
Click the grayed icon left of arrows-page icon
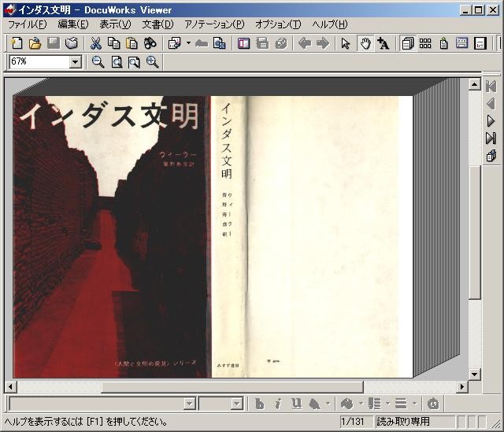[202, 43]
